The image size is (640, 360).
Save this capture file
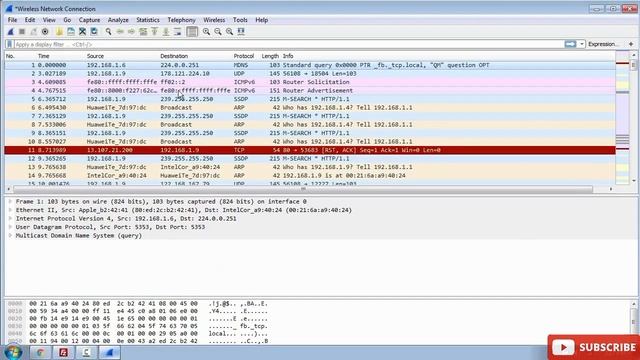71,31
